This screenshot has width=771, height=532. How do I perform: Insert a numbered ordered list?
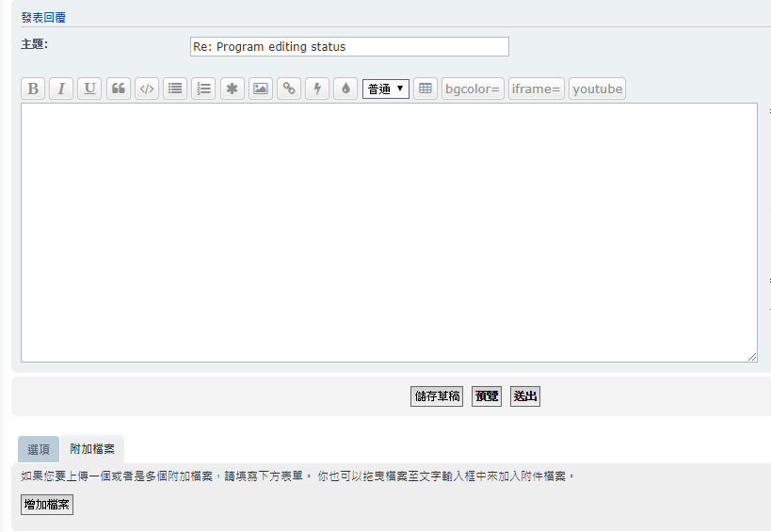(203, 89)
